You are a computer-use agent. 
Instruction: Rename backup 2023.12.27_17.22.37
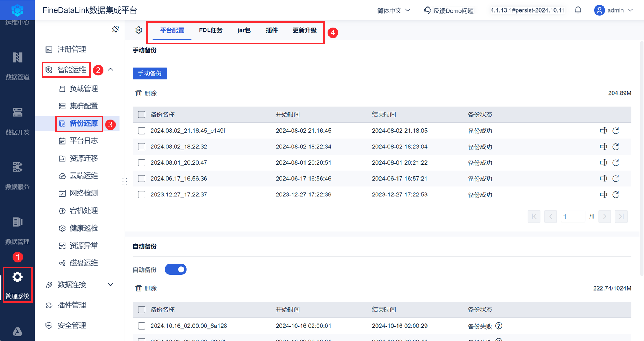coord(604,194)
